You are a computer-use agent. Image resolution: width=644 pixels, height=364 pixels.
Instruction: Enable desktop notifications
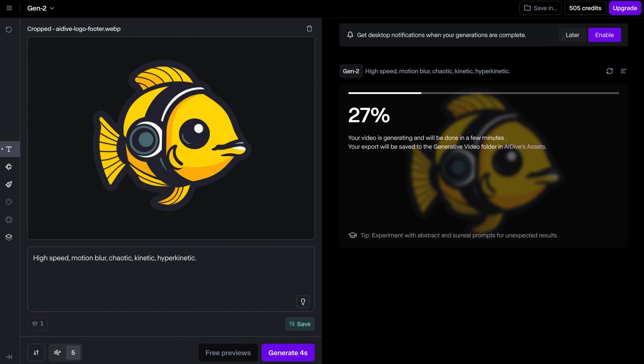pyautogui.click(x=604, y=35)
